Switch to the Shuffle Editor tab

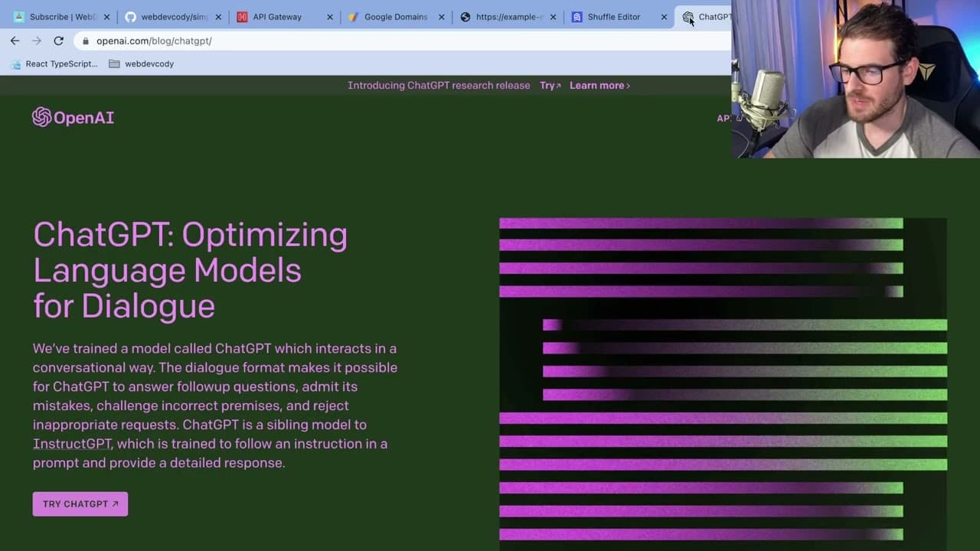[x=619, y=17]
